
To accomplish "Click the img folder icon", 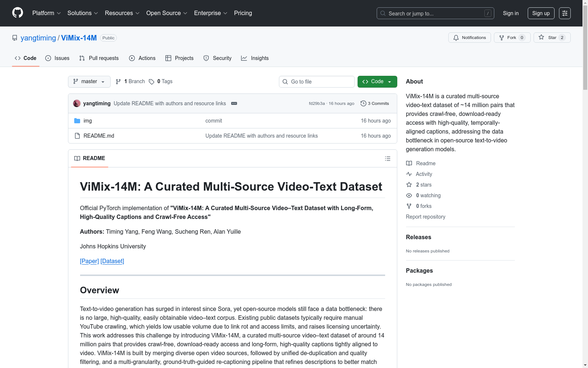I will (x=77, y=121).
